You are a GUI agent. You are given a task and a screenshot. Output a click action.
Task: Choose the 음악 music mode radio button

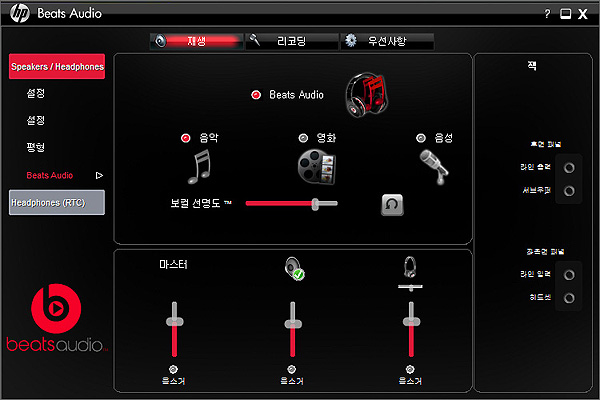[186, 138]
